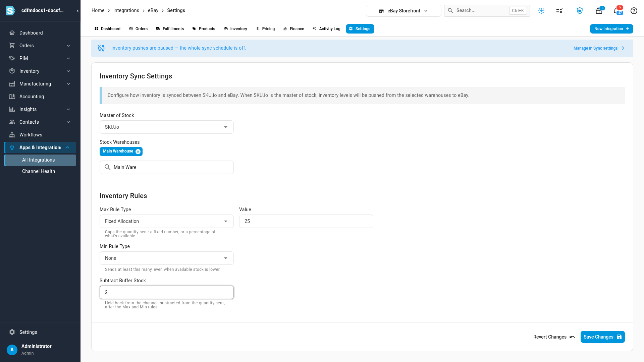Image resolution: width=644 pixels, height=362 pixels.
Task: Click the search magnifier in the header
Action: click(450, 11)
